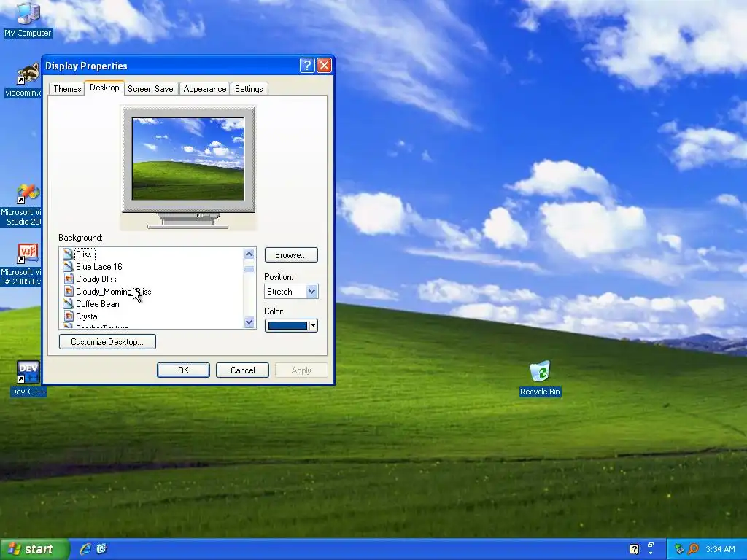Click the Blue Lace 16 file icon
The image size is (747, 560).
(68, 267)
